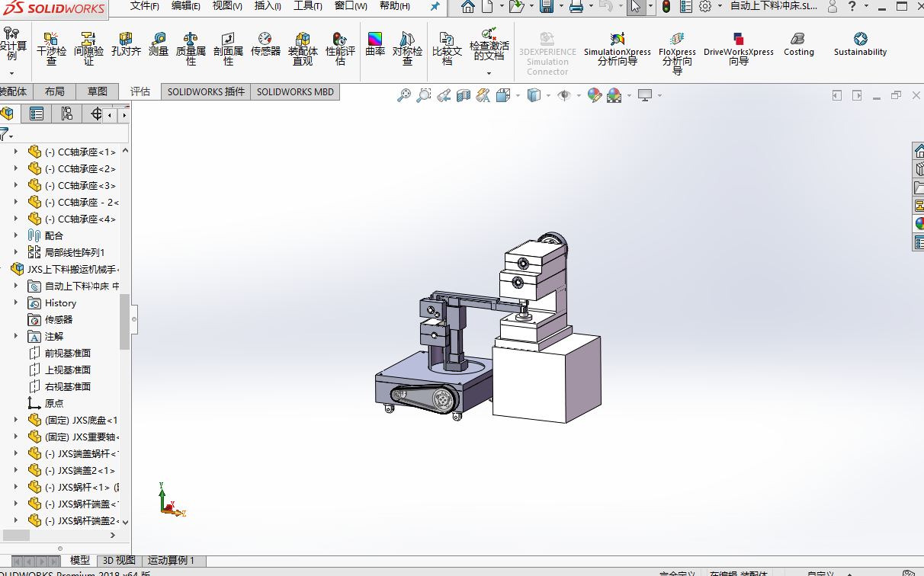The width and height of the screenshot is (924, 576).
Task: Click the tree filter funnel icon
Action: point(5,135)
